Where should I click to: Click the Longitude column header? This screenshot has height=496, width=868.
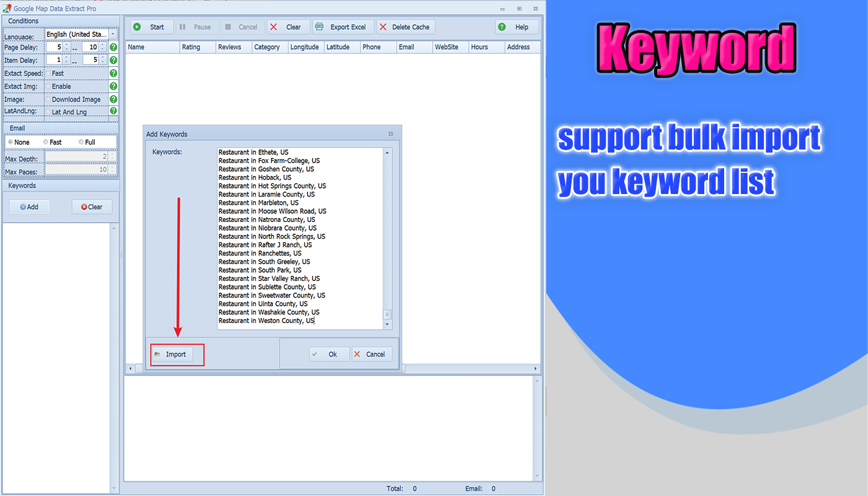pos(306,47)
